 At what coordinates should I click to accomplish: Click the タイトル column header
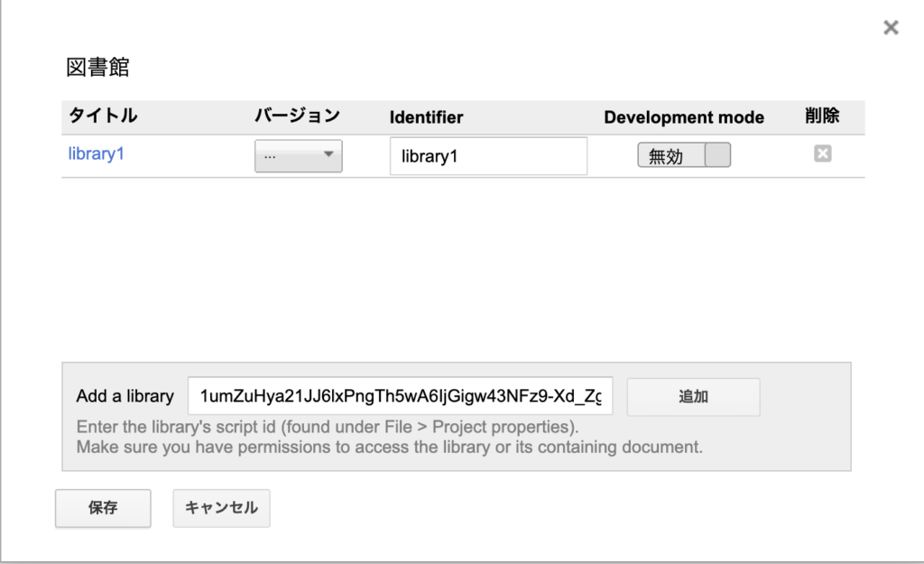tap(103, 116)
